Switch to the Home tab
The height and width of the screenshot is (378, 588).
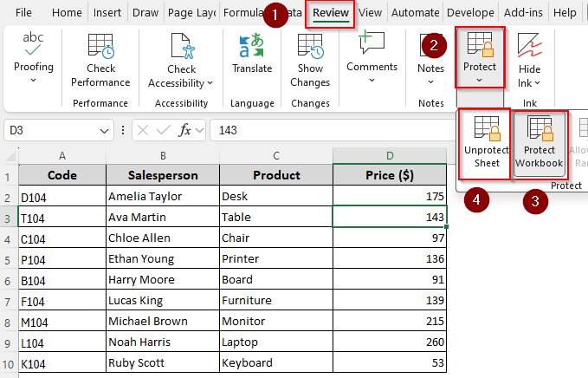(x=67, y=13)
